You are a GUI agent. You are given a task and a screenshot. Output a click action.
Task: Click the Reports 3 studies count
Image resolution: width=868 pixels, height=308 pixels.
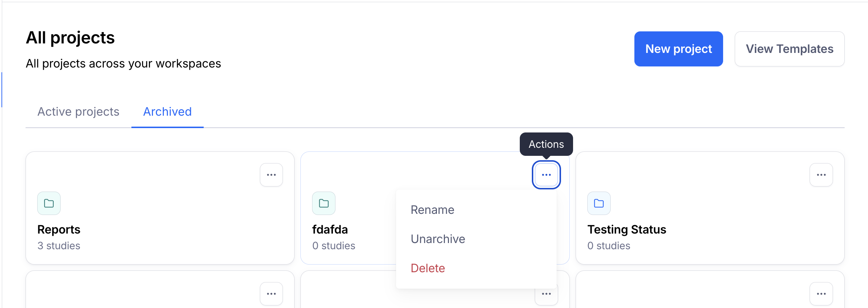click(59, 246)
